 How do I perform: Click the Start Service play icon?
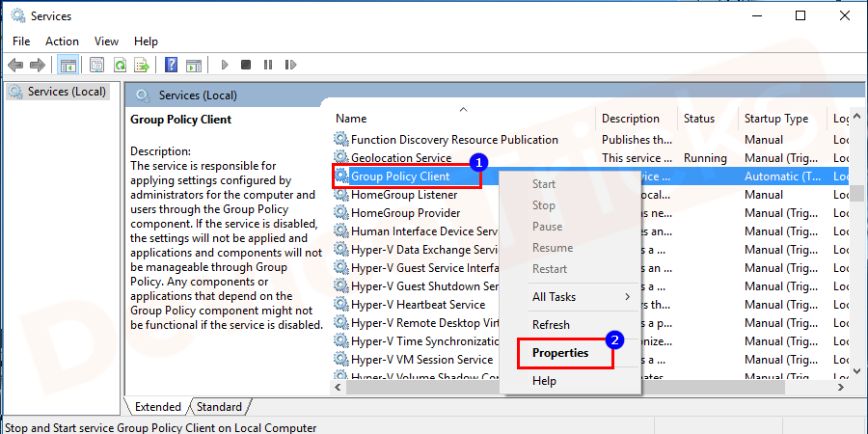point(225,65)
